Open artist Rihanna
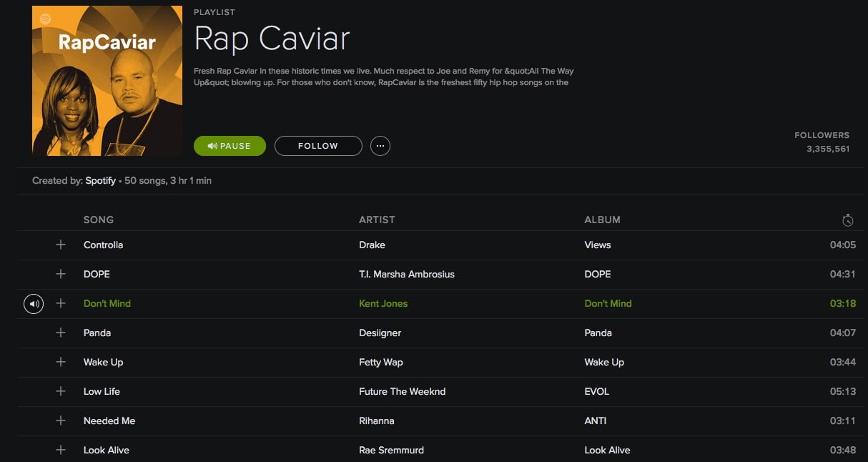The height and width of the screenshot is (462, 868). click(377, 421)
